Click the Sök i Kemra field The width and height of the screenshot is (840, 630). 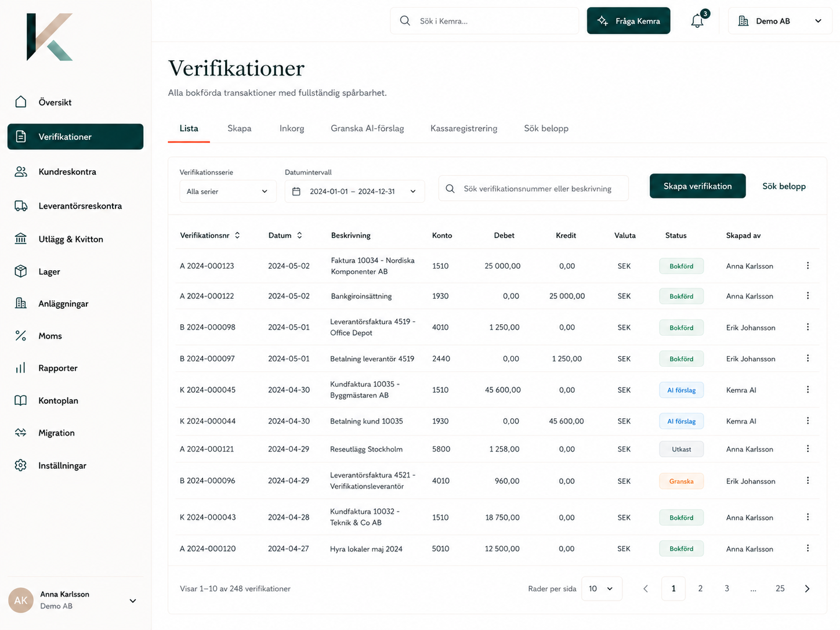(484, 21)
